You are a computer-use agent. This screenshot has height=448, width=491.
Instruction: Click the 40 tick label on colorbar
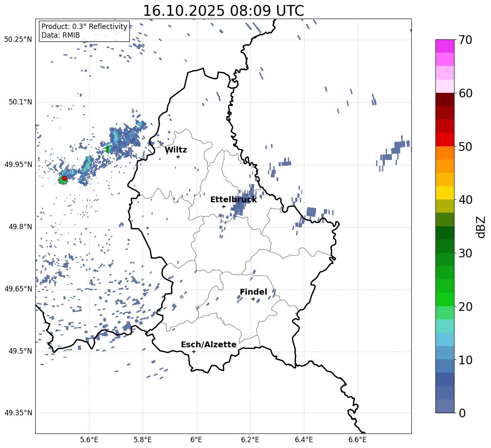click(x=465, y=200)
